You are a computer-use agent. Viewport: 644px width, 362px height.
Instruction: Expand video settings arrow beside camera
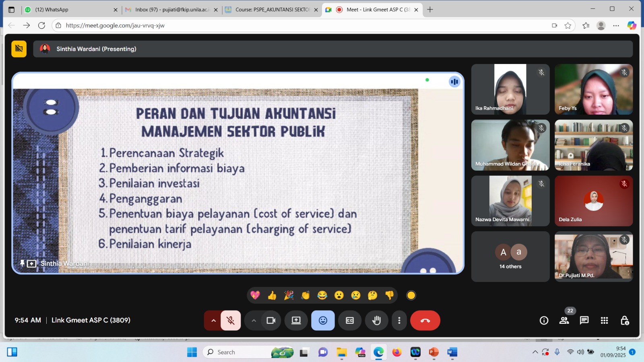(x=254, y=321)
